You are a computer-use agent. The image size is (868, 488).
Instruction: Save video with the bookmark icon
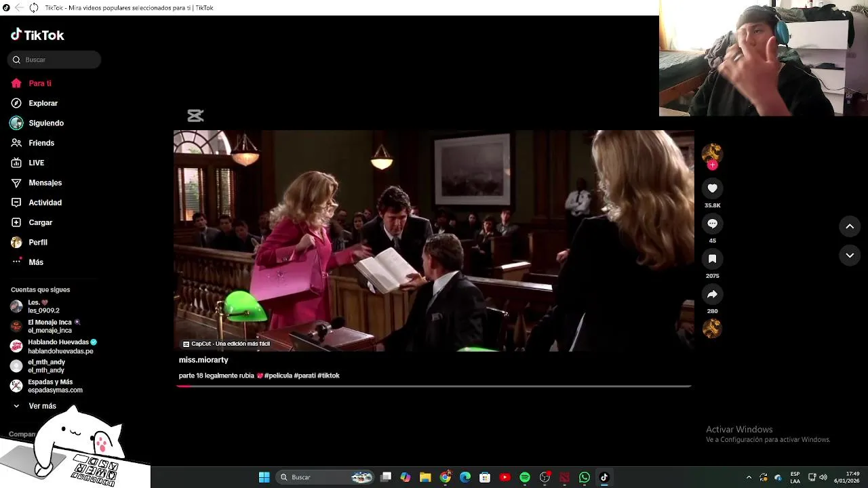point(712,259)
